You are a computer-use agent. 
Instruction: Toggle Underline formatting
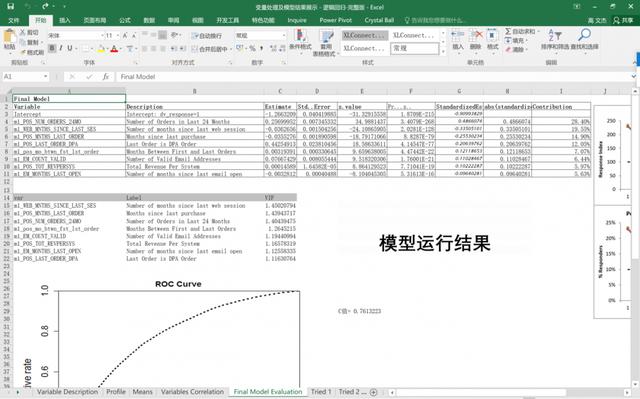tap(70, 49)
